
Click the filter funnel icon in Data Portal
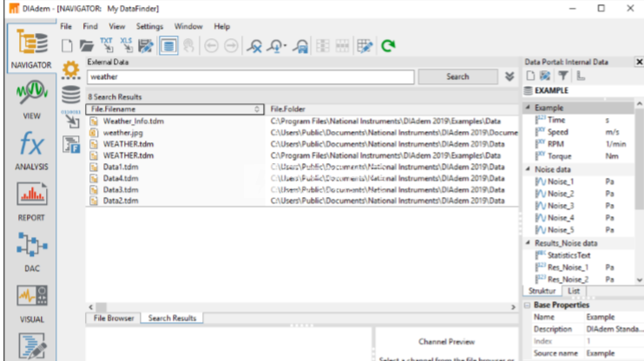coord(563,75)
